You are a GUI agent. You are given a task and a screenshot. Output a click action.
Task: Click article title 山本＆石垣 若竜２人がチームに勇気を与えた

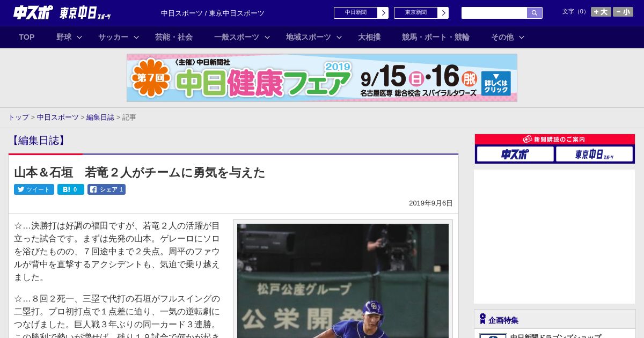(140, 172)
